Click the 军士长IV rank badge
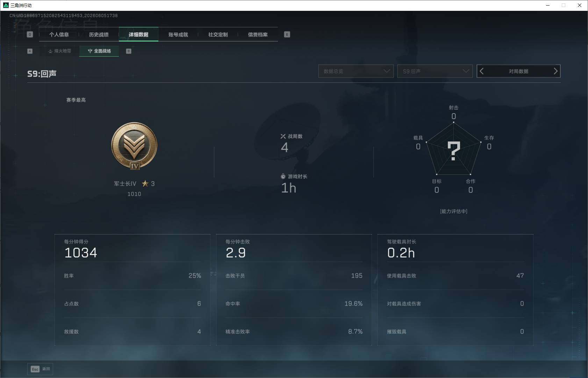Viewport: 588px width, 378px height. click(x=134, y=146)
